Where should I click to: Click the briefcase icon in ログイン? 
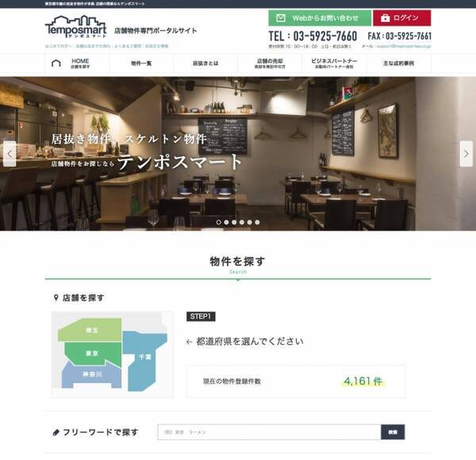tap(386, 18)
